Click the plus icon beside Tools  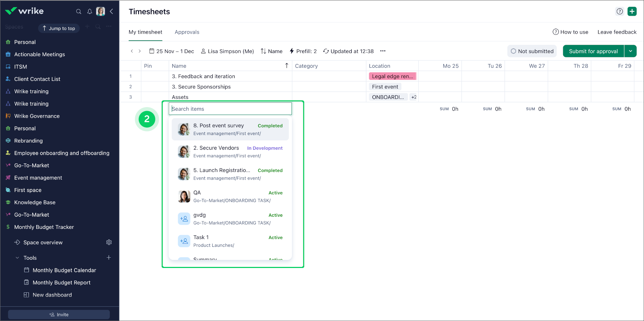(x=109, y=258)
